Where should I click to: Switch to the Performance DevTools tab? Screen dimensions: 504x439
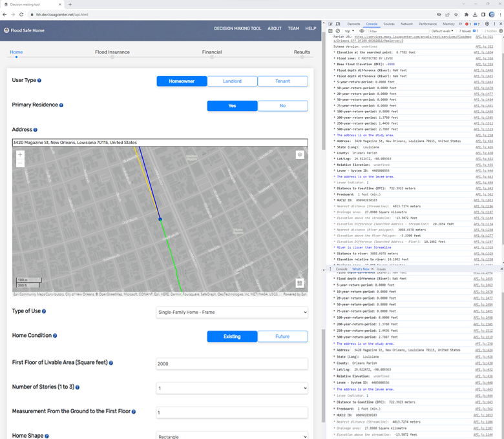(x=428, y=24)
